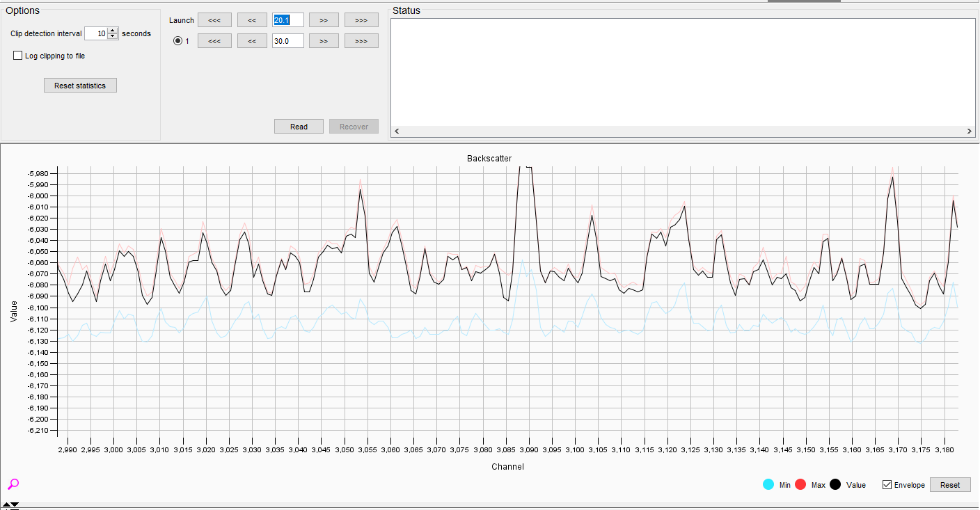
Task: Increase the clip detection interval value
Action: [113, 31]
